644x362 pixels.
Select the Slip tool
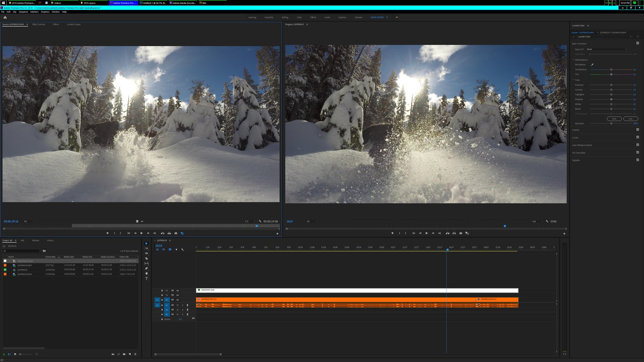coord(146,264)
